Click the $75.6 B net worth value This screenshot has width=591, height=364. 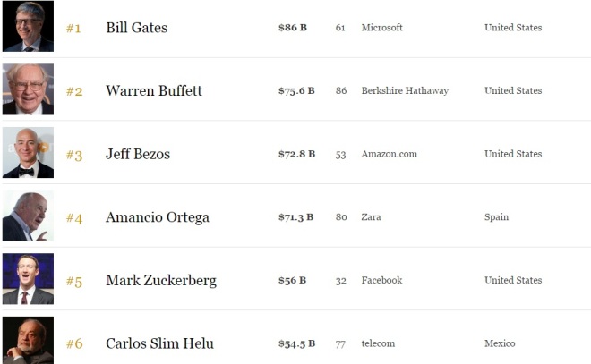pyautogui.click(x=296, y=90)
